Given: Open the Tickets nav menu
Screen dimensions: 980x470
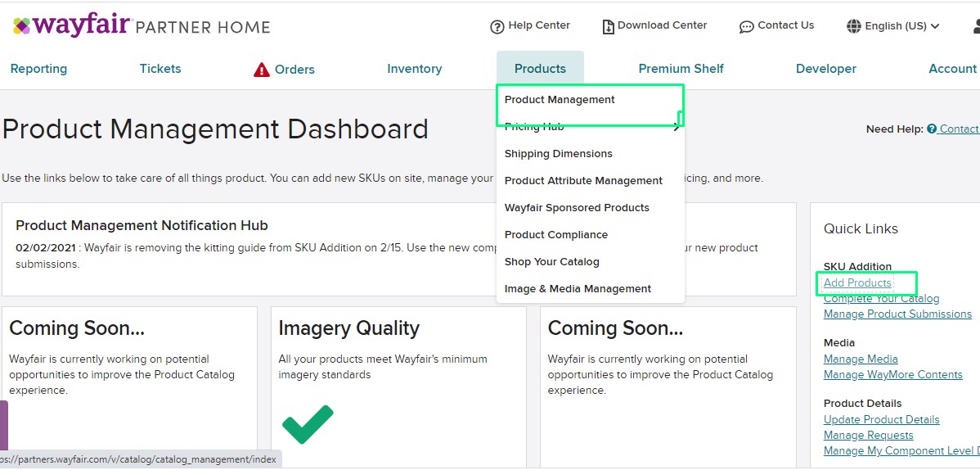Looking at the screenshot, I should pos(160,69).
